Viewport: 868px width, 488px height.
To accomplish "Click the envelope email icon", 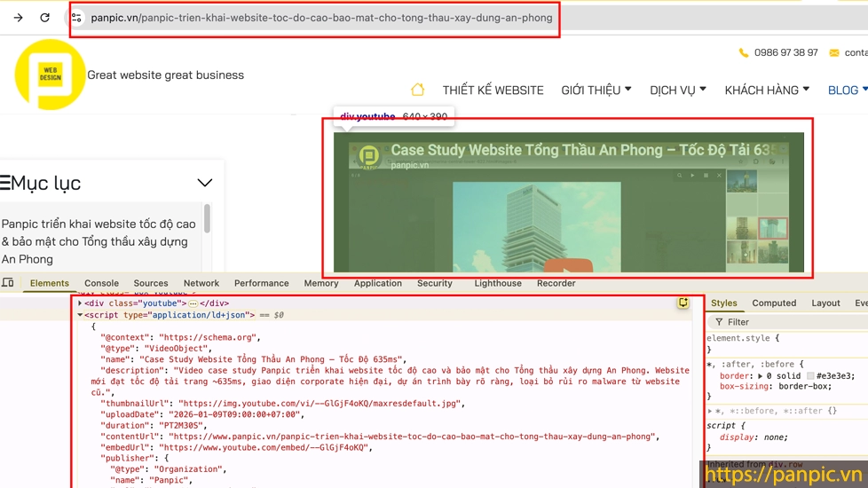I will (833, 52).
